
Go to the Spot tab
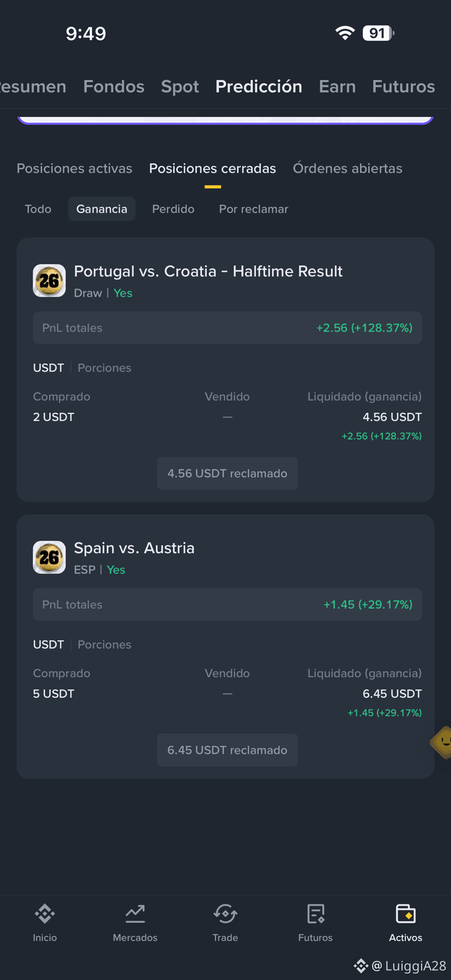pos(180,87)
